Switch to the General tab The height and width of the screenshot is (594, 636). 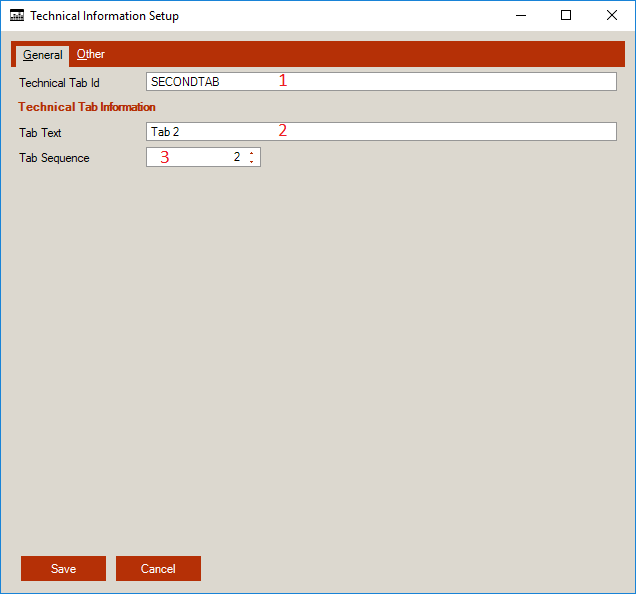(x=42, y=55)
